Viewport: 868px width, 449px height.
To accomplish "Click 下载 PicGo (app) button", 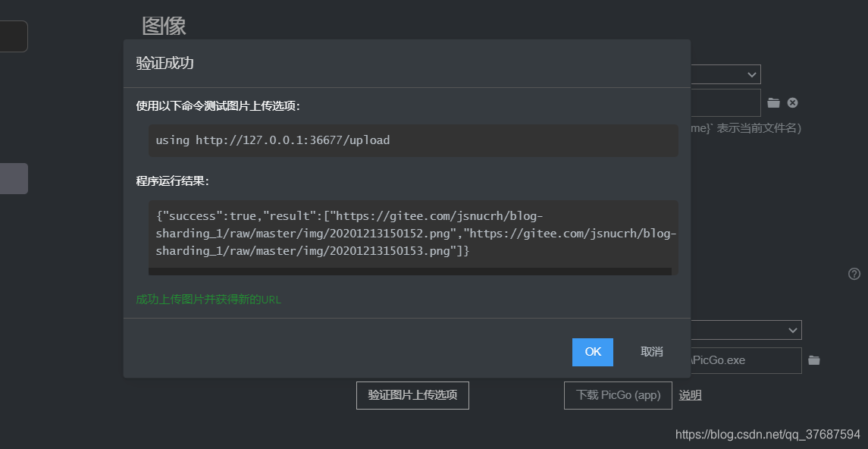I will (618, 395).
